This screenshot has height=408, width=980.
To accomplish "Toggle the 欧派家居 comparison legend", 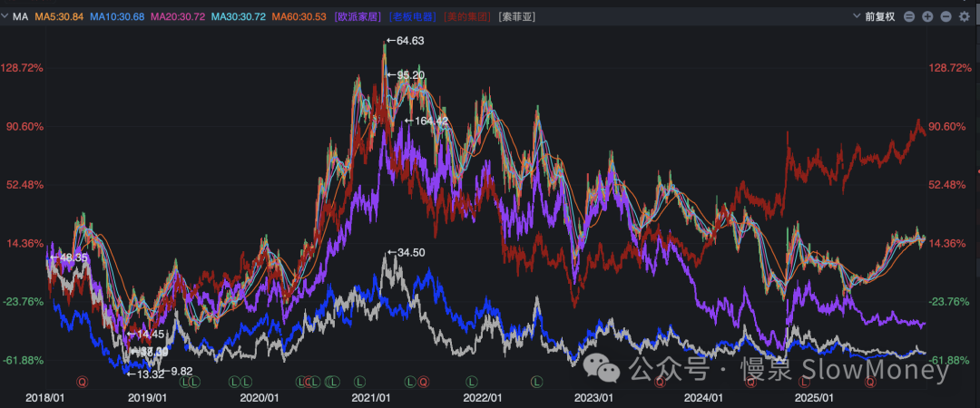I will (358, 17).
